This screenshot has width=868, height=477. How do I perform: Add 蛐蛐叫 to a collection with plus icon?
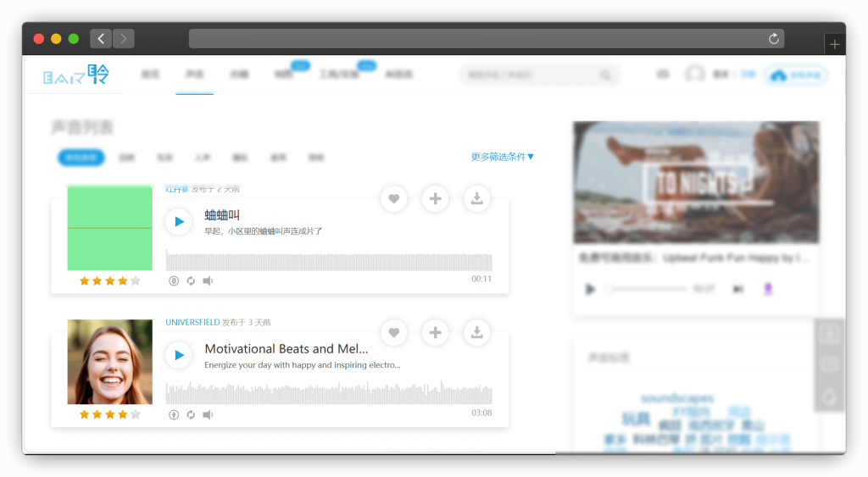click(x=435, y=198)
